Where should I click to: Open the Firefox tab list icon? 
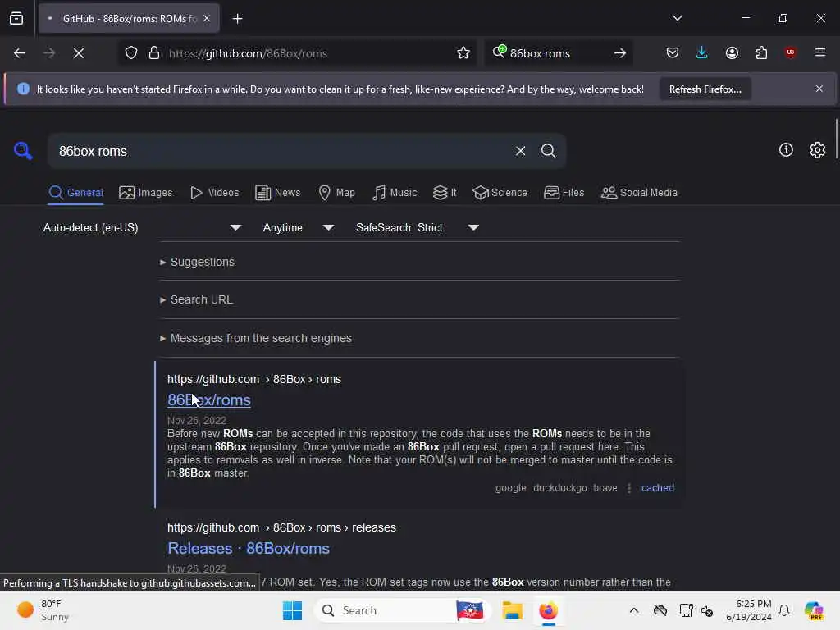coord(16,19)
